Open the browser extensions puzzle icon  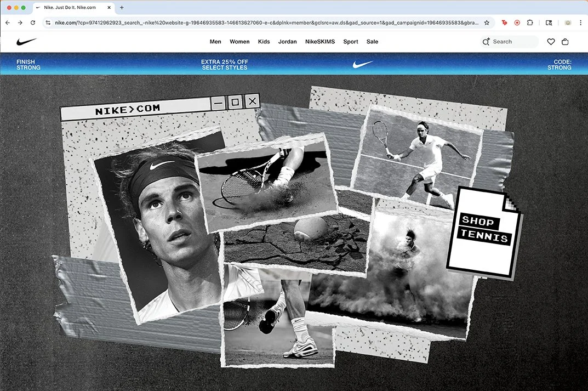pyautogui.click(x=529, y=22)
